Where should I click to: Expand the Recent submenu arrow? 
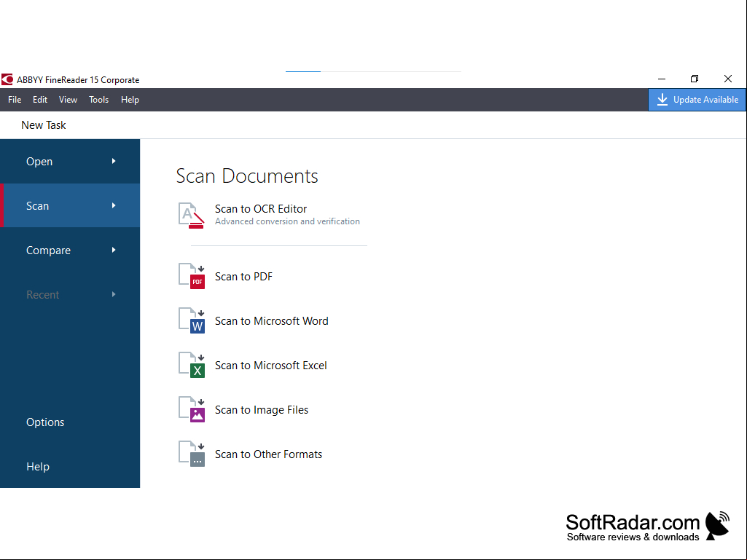click(x=114, y=294)
